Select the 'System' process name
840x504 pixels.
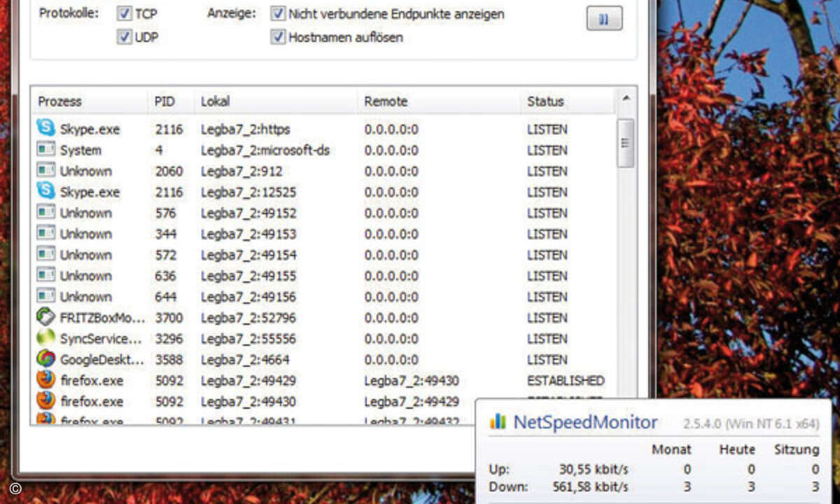(x=80, y=150)
